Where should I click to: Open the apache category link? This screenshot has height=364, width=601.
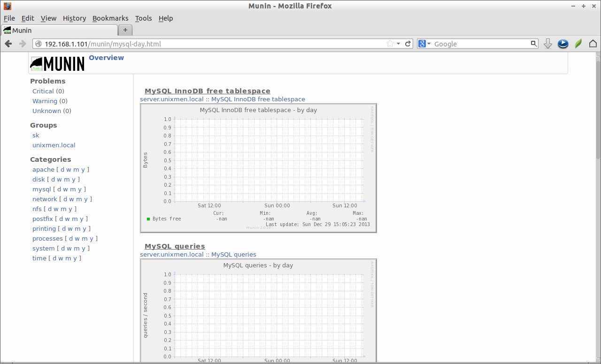click(x=44, y=169)
